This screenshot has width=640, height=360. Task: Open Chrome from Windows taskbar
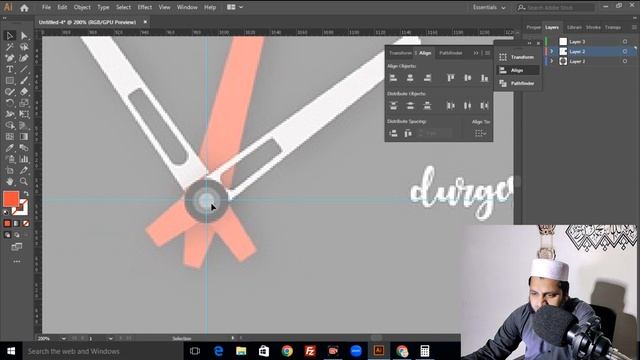click(287, 351)
